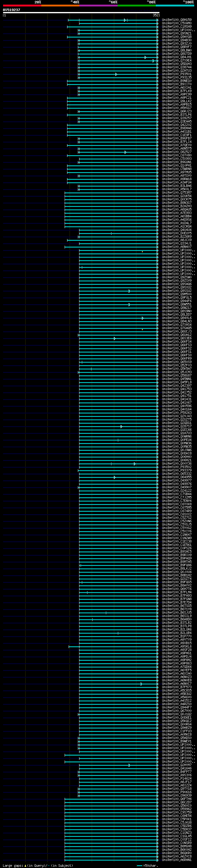
Task: Select the query name AV519237
Action: (11, 10)
